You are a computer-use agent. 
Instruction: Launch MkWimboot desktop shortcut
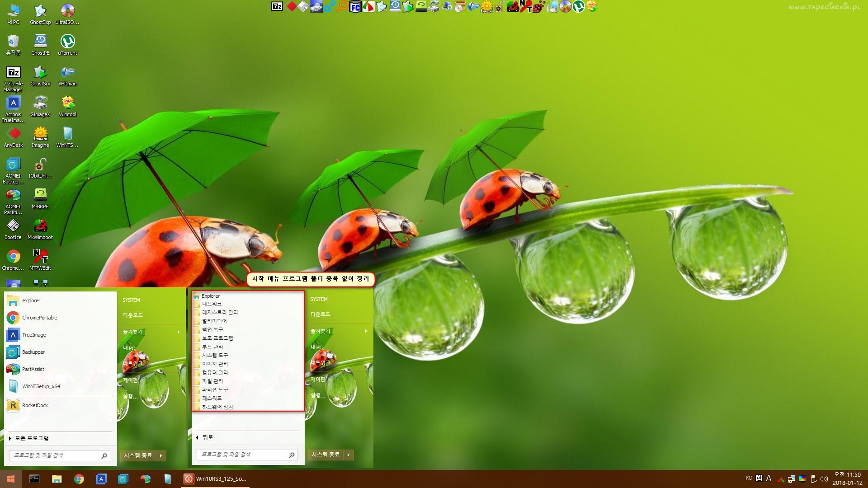point(40,230)
